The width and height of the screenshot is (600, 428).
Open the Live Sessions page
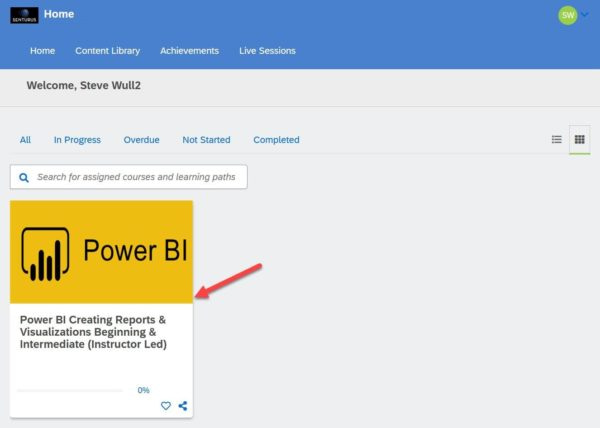click(x=267, y=51)
